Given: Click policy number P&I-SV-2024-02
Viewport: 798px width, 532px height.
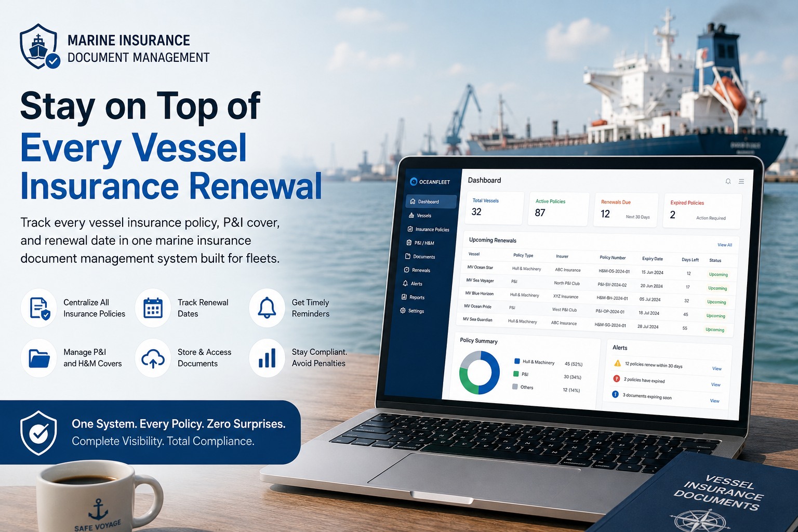Looking at the screenshot, I should (612, 285).
